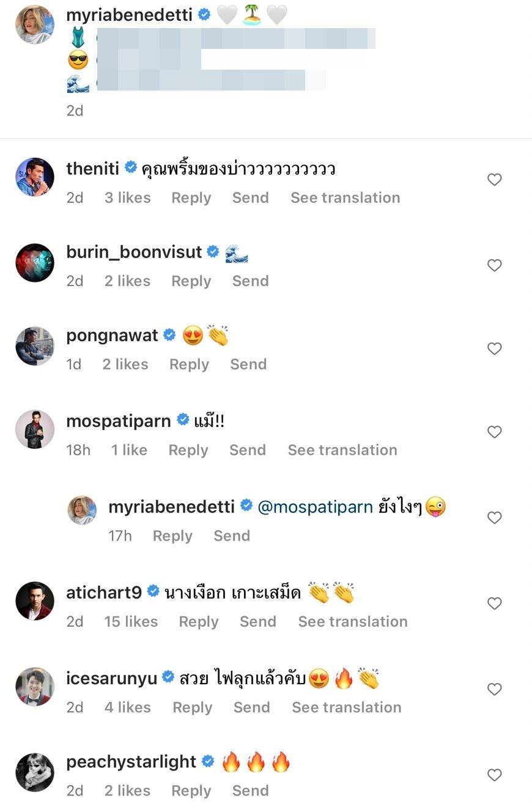Like peachystarlight's fire emoji comment
The image size is (532, 812).
click(494, 775)
